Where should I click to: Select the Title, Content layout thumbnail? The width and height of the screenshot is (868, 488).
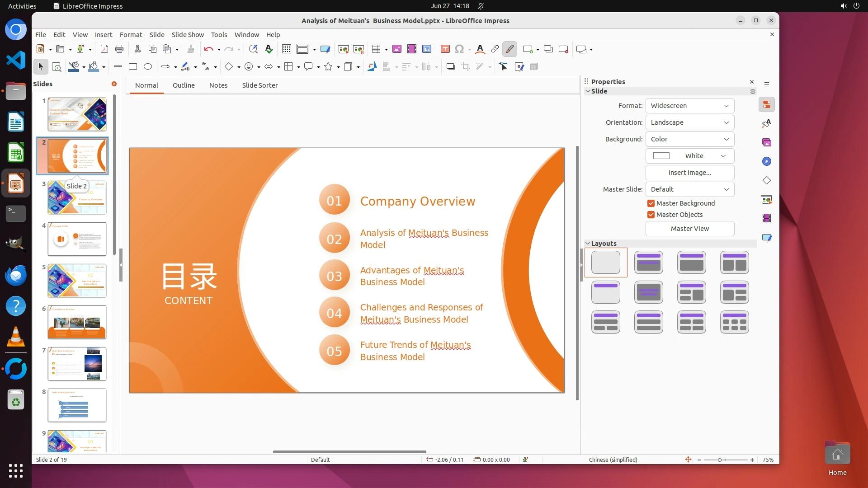point(691,263)
